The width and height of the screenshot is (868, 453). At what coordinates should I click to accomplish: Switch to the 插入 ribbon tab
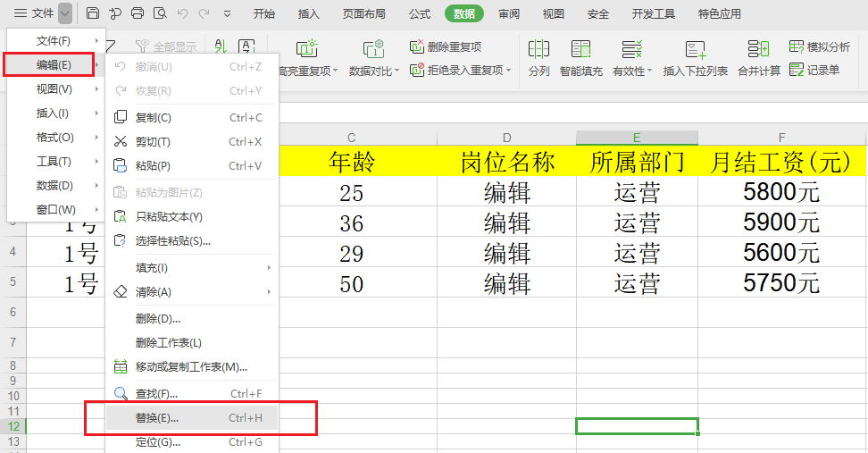(308, 13)
